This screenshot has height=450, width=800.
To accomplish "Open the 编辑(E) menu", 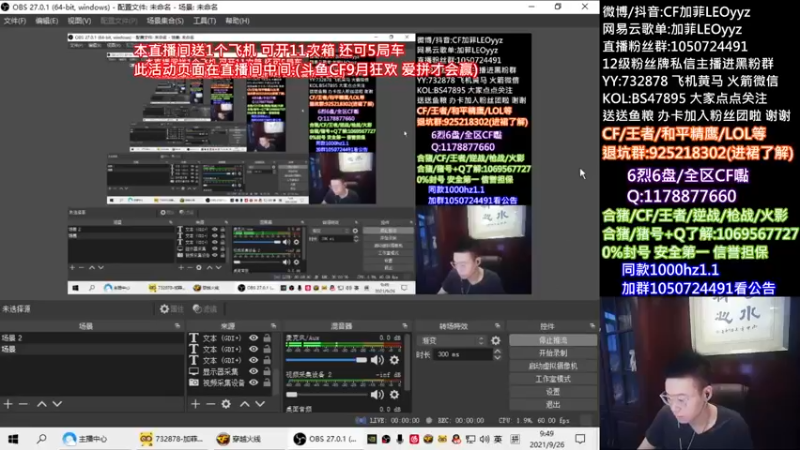I will [x=46, y=21].
